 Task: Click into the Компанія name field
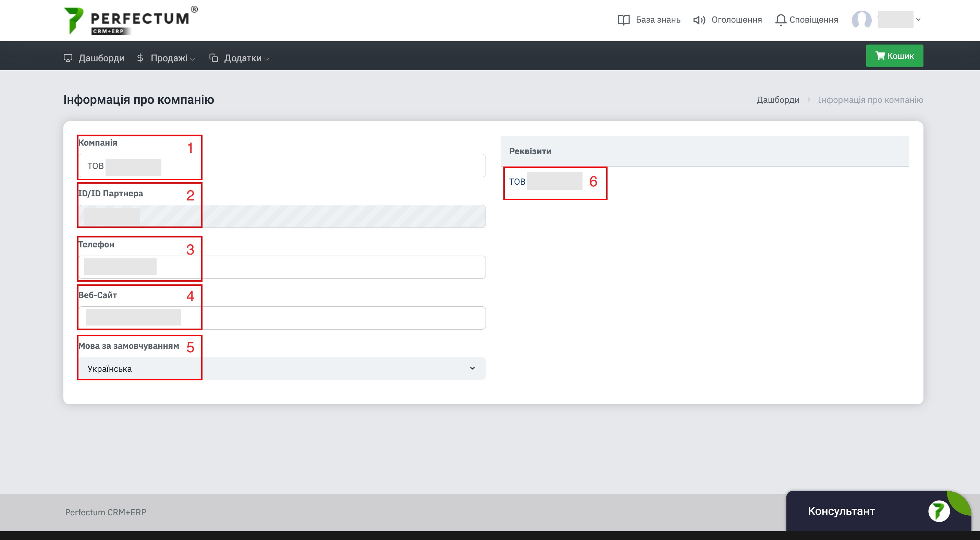pyautogui.click(x=282, y=165)
